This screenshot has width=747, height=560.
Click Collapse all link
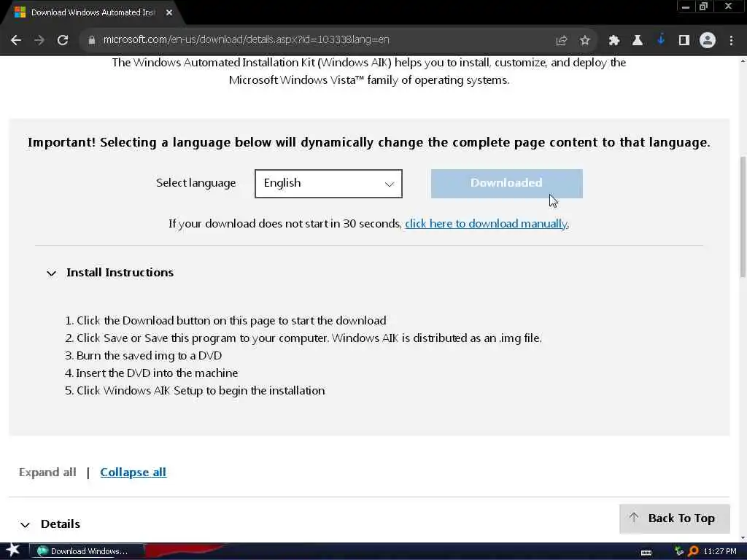tap(133, 472)
